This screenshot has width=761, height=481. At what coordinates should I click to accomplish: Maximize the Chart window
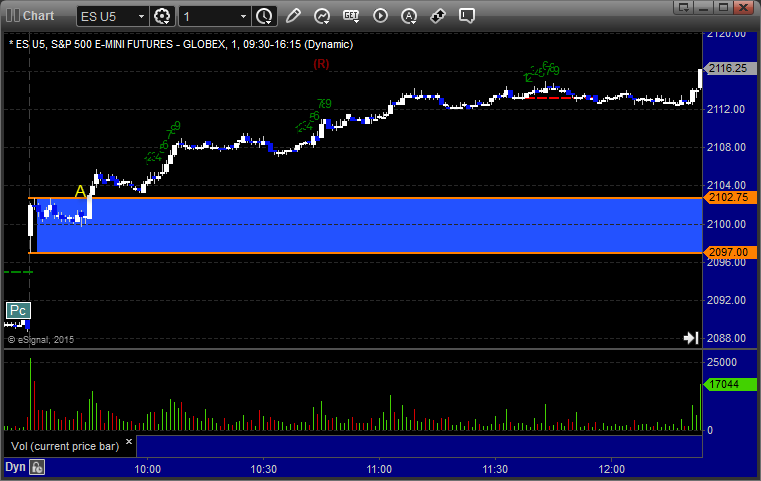[x=723, y=7]
